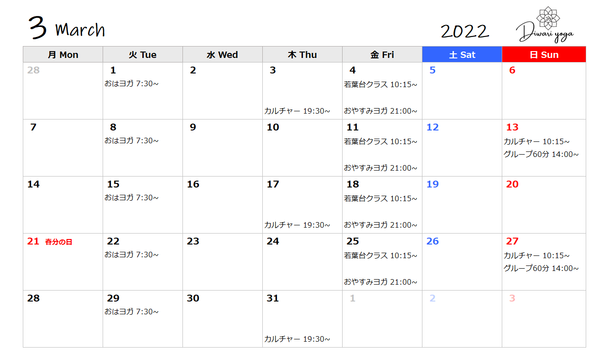Click greyed-out February 28 date
Image resolution: width=609 pixels, height=364 pixels.
tap(33, 70)
